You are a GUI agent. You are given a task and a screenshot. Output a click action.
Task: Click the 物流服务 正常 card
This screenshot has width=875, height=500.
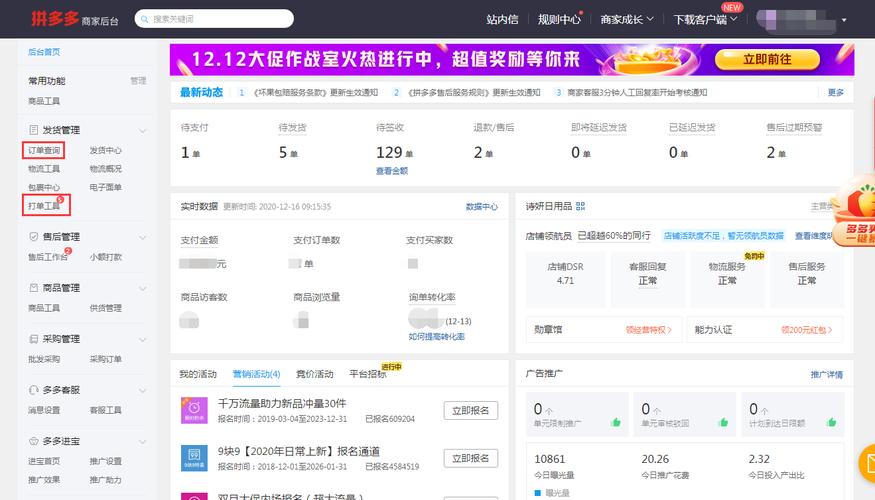click(727, 279)
